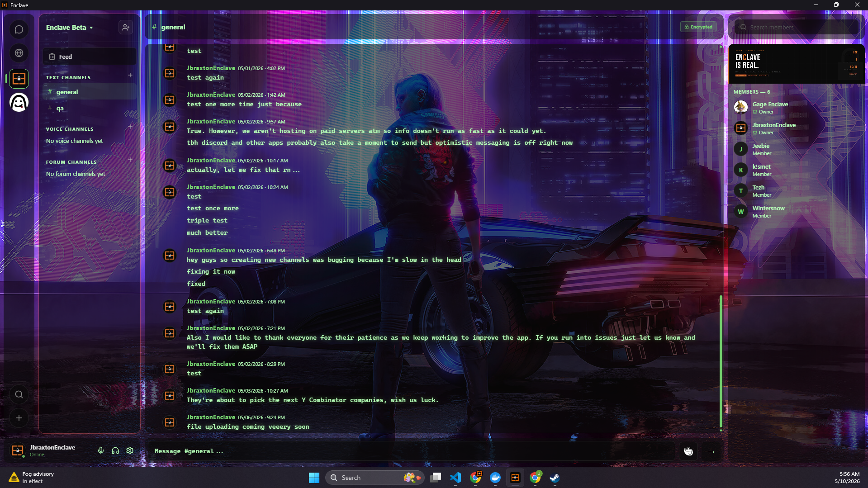The height and width of the screenshot is (488, 868).
Task: Click k!smet's K avatar
Action: click(x=740, y=170)
